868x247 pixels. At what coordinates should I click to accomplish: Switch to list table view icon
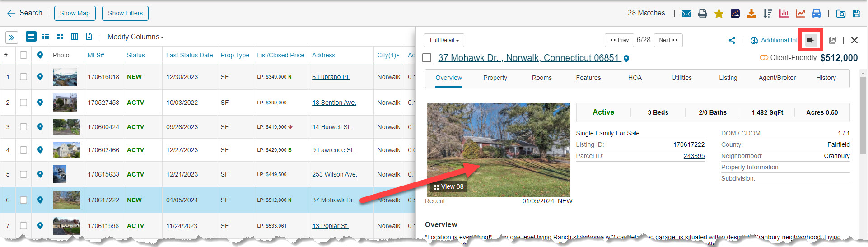[x=31, y=37]
